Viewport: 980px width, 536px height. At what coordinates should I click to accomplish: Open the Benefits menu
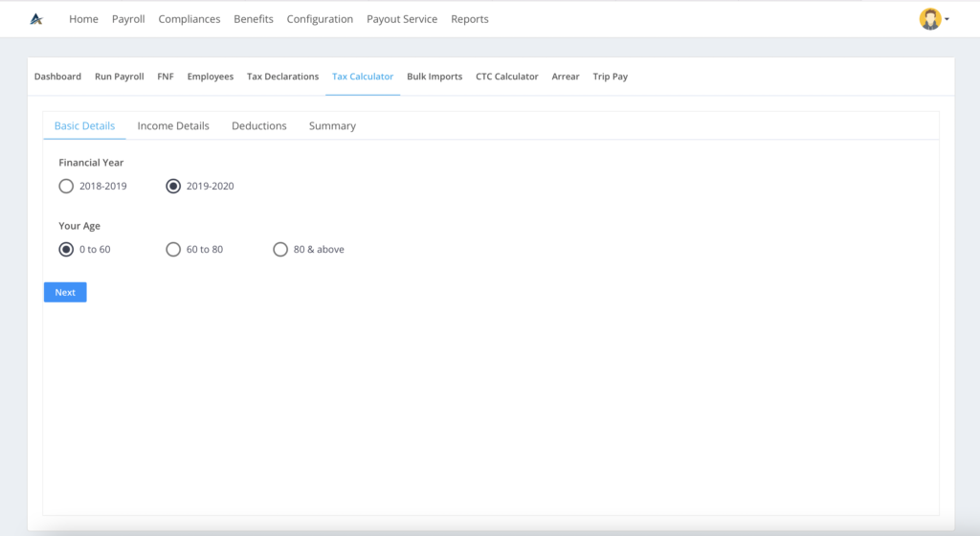click(x=253, y=19)
